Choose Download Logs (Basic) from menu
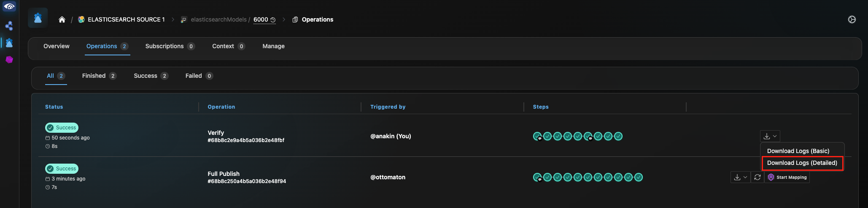The width and height of the screenshot is (868, 208). click(x=798, y=151)
